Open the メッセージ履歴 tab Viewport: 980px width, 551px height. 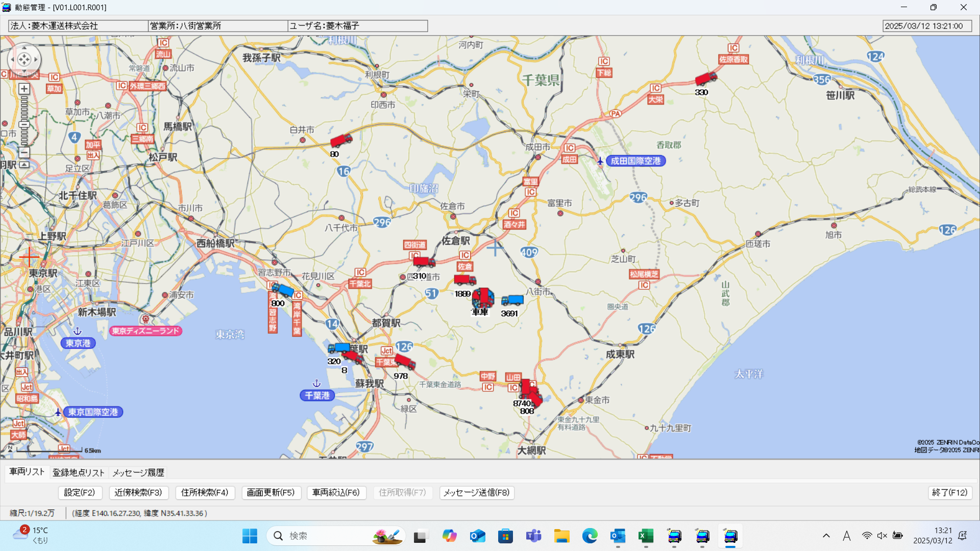tap(138, 473)
